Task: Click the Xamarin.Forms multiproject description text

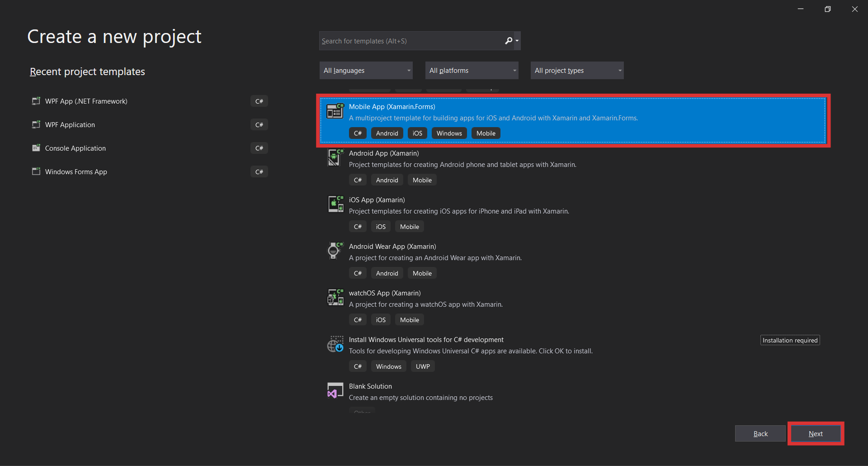Action: tap(493, 118)
